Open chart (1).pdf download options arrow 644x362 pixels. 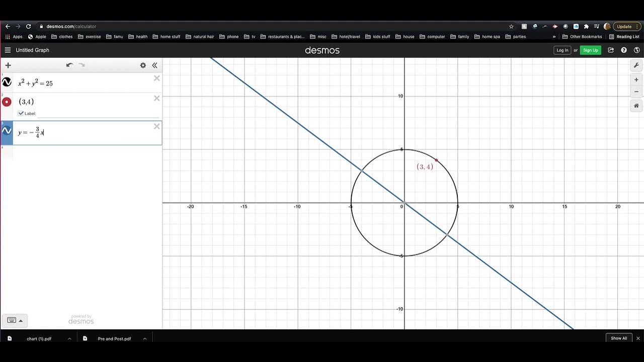(x=69, y=338)
